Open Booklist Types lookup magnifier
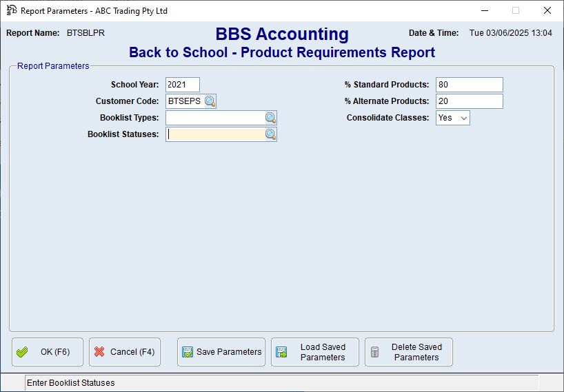 pyautogui.click(x=270, y=118)
